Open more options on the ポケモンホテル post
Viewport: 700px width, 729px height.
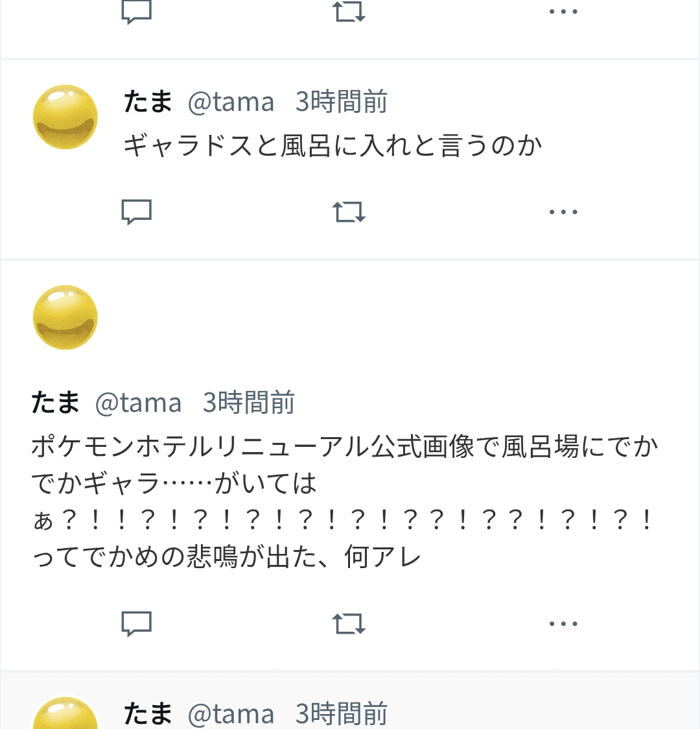pos(563,624)
